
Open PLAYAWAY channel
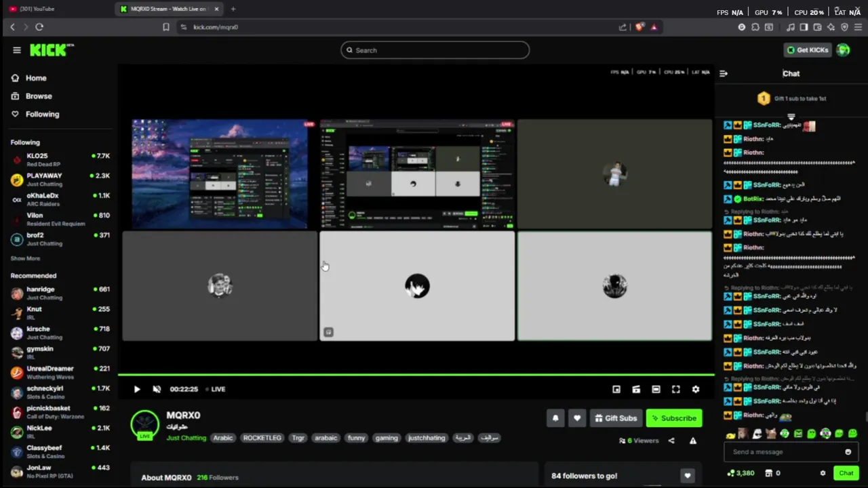pyautogui.click(x=60, y=180)
